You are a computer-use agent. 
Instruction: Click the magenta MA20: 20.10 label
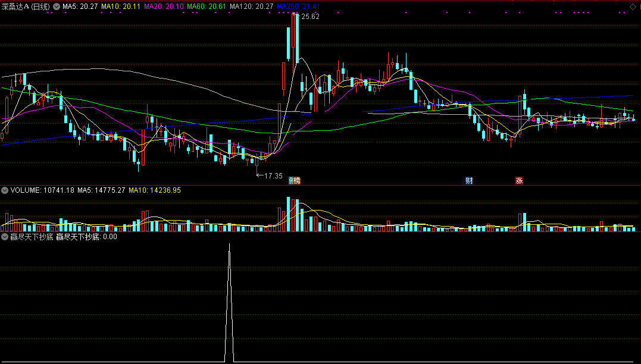164,7
